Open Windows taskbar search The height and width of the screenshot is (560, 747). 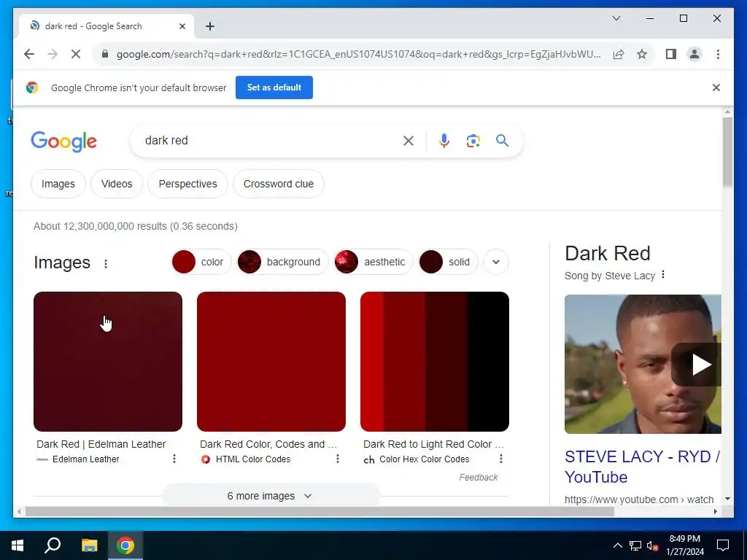tap(53, 545)
